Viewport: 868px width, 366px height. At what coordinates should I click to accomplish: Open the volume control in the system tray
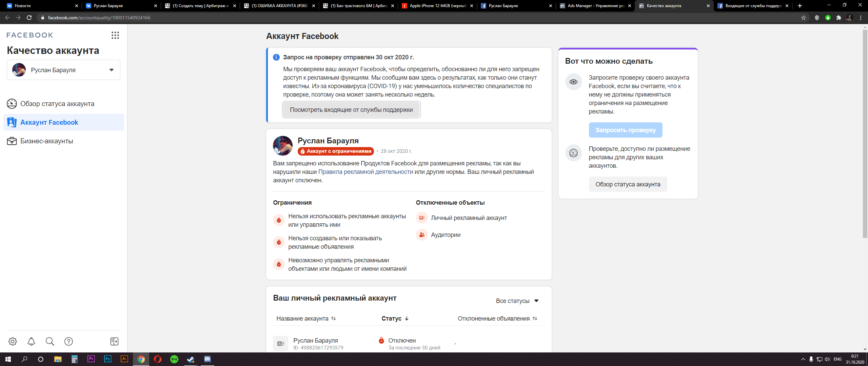tap(827, 359)
